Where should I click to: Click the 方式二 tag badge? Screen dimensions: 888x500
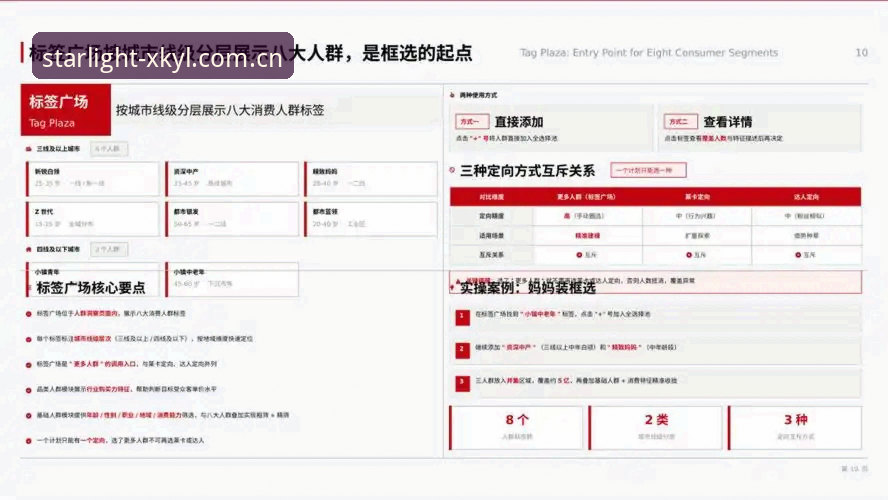click(x=680, y=122)
